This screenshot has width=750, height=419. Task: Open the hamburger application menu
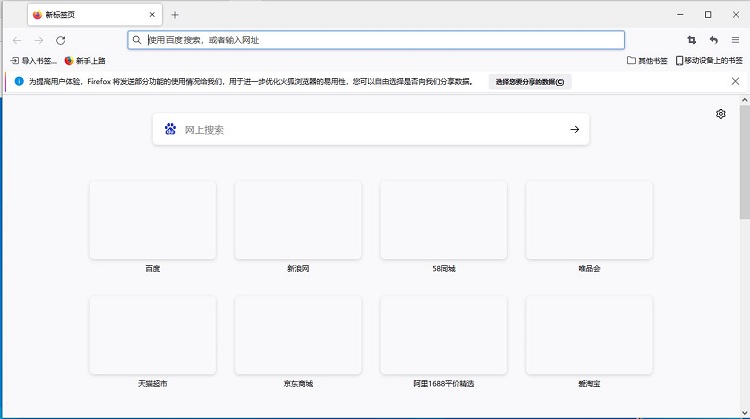(735, 40)
